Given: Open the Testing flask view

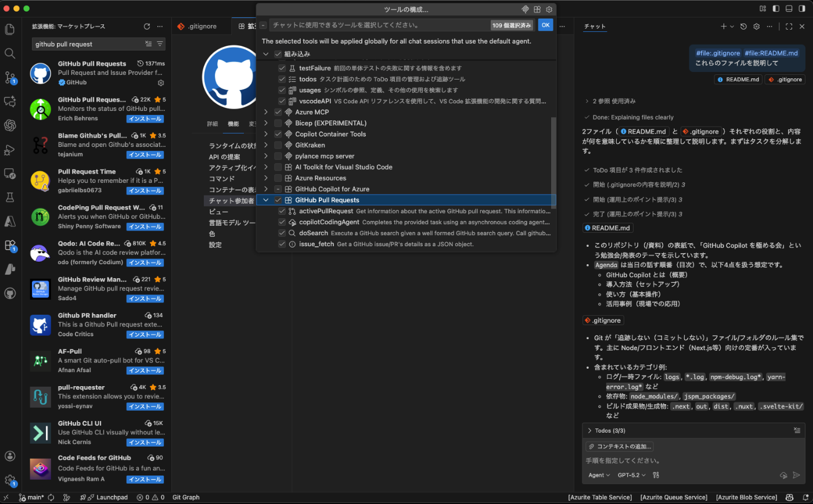Looking at the screenshot, I should (9, 197).
